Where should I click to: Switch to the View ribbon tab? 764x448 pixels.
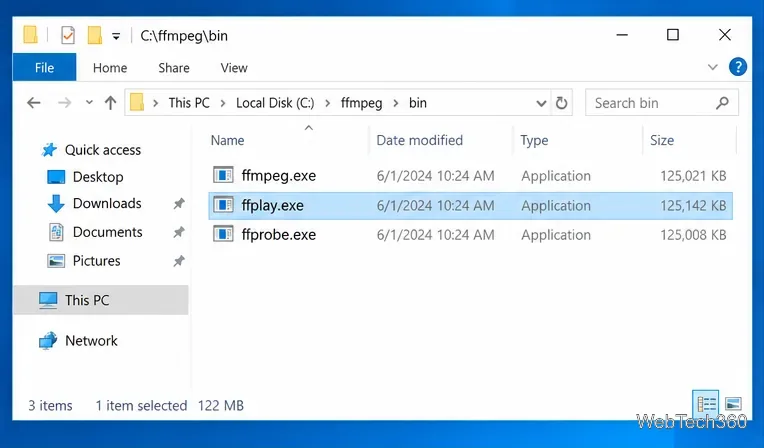pos(234,68)
